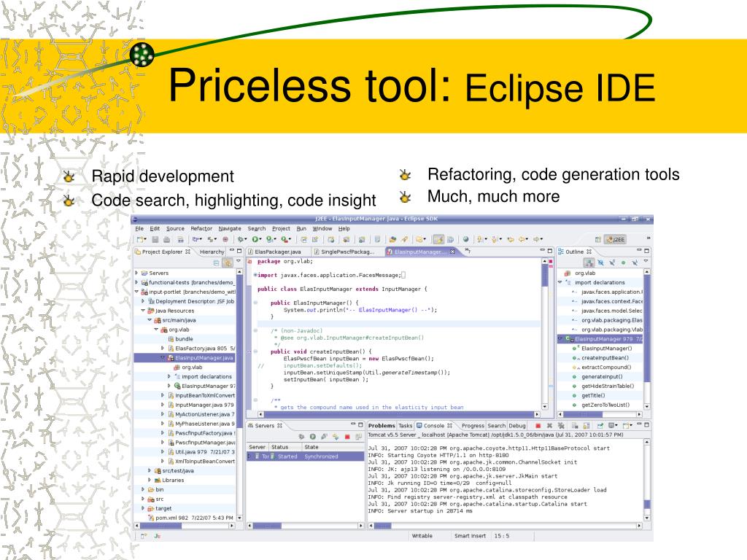Expand the Servers node in Project Explorer
The image size is (747, 560).
coord(136,273)
